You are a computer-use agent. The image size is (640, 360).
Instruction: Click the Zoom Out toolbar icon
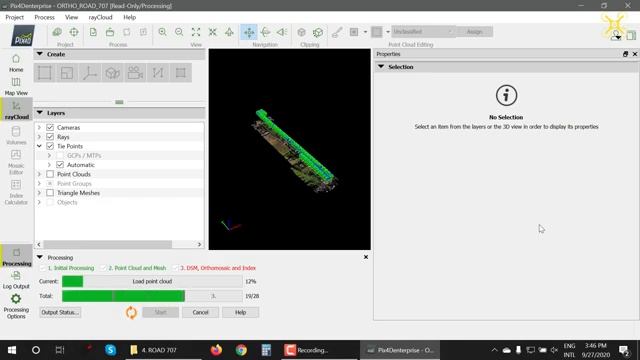179,32
